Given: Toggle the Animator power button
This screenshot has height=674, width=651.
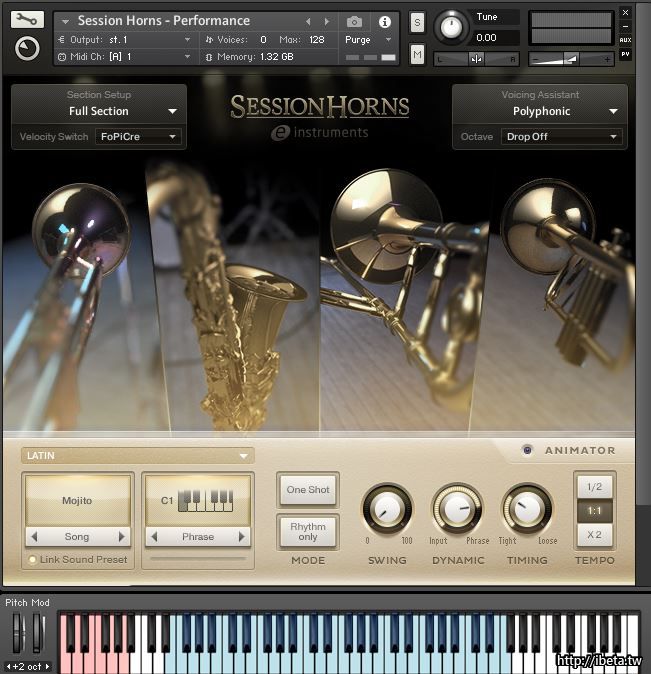Looking at the screenshot, I should 527,450.
